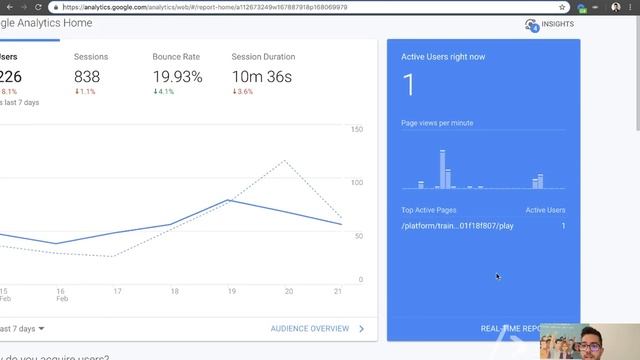Click the page vertical scrollbar

coord(638,73)
